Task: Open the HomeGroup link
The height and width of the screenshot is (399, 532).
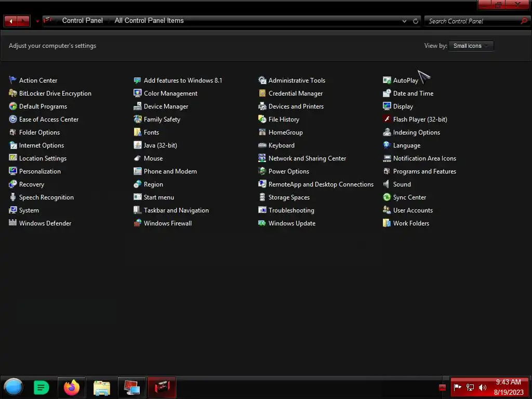Action: 286,132
